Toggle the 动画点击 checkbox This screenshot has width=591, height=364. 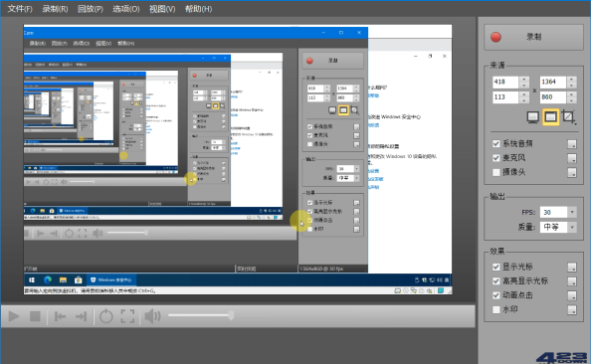pos(496,295)
